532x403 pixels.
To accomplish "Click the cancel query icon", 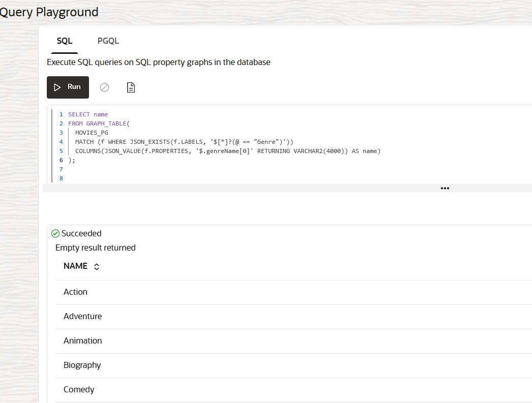I will pyautogui.click(x=104, y=87).
